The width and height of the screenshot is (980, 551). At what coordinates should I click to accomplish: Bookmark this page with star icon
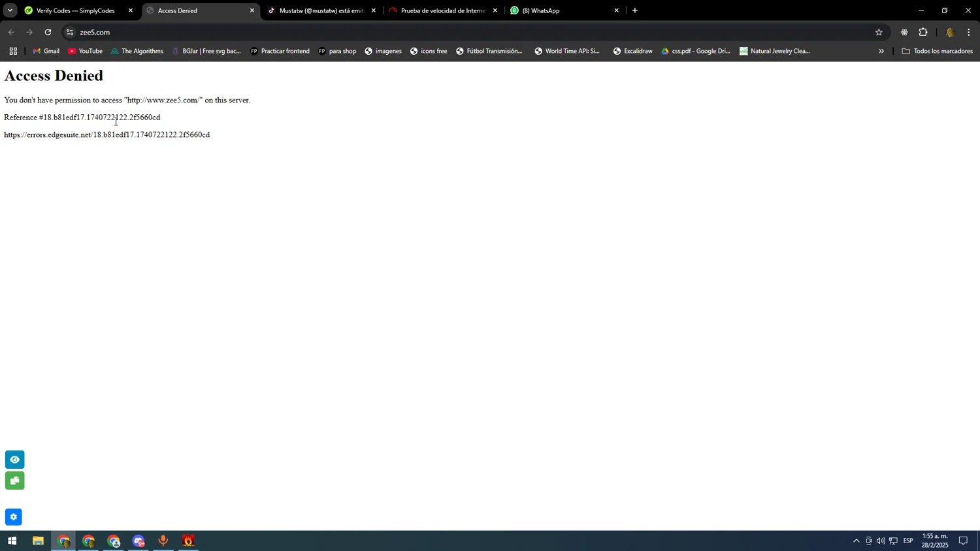tap(879, 32)
